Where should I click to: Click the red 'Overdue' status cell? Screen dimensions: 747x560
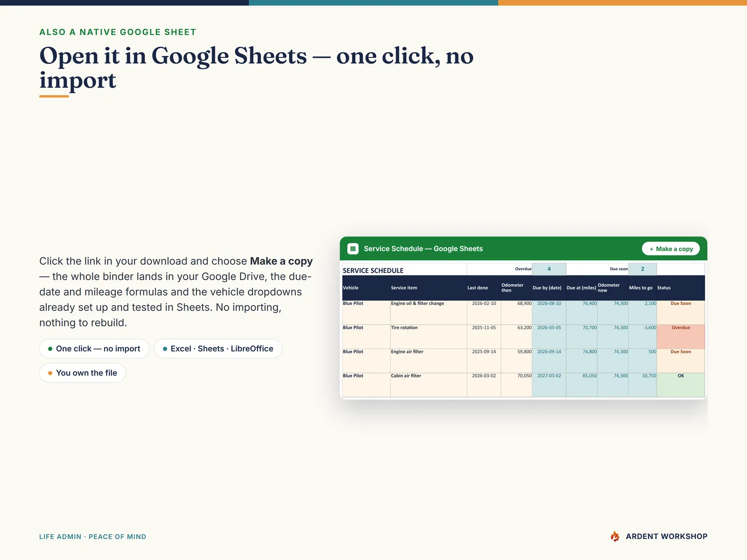point(681,336)
